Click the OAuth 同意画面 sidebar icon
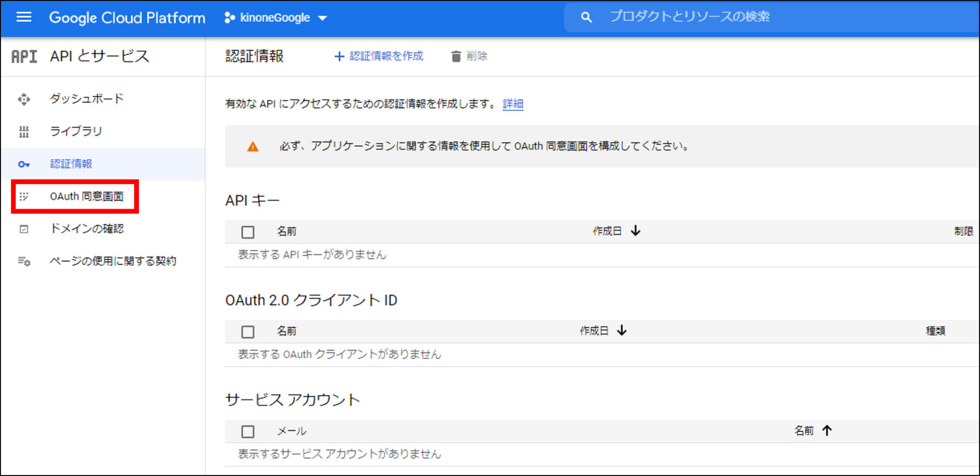This screenshot has width=980, height=476. coord(24,196)
